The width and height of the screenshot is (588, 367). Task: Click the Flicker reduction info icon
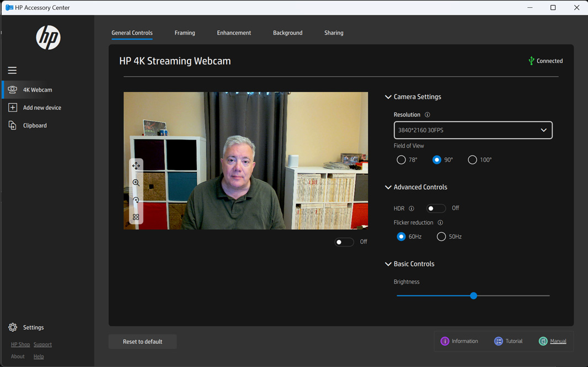coord(440,223)
